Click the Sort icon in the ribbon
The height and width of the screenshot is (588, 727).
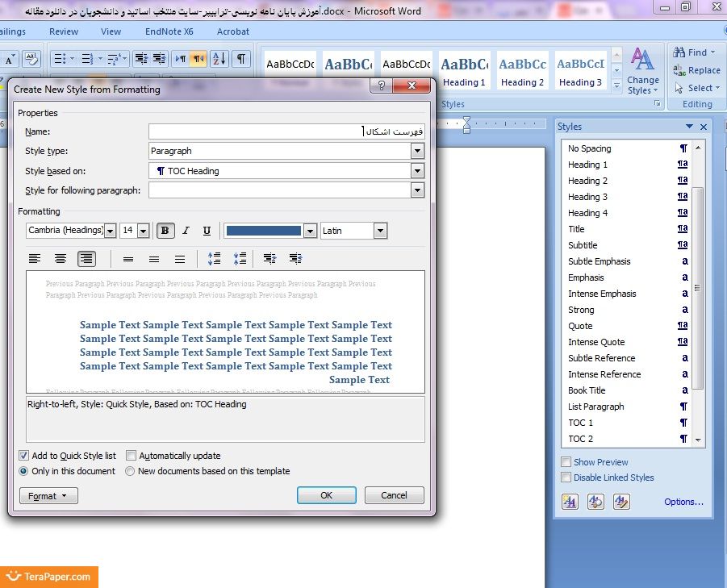point(219,59)
